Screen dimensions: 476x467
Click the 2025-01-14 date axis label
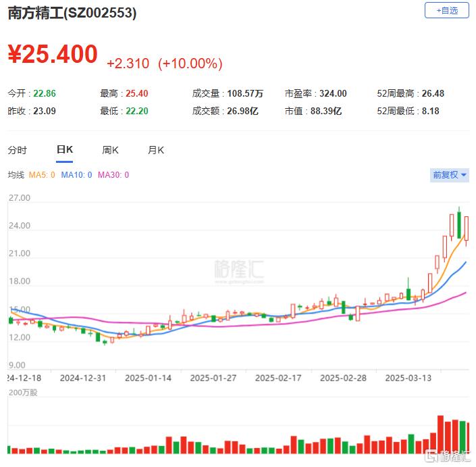click(x=148, y=378)
